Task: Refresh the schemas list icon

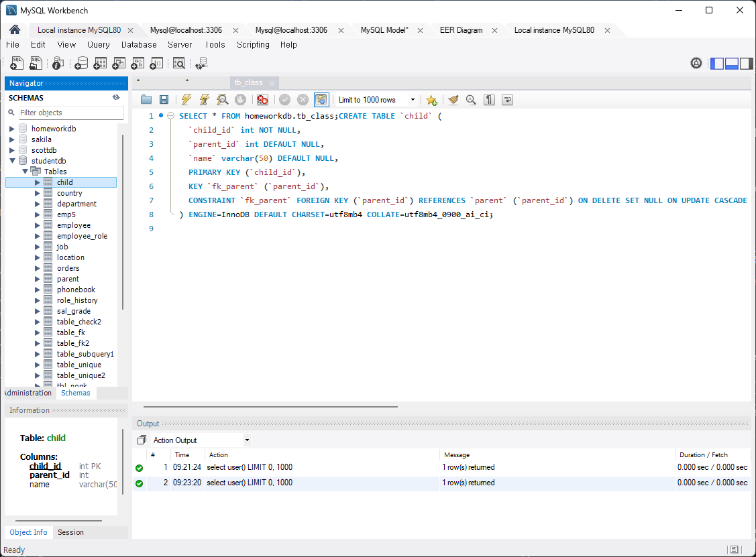Action: tap(115, 97)
